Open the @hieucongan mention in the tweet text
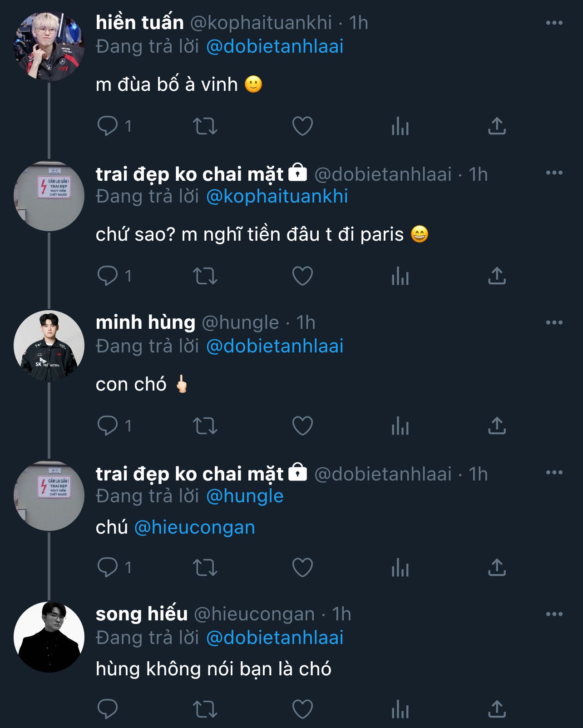583x728 pixels. click(x=194, y=528)
